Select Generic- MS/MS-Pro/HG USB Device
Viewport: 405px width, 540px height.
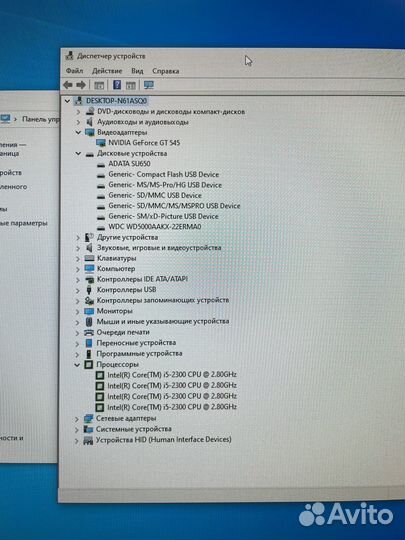click(x=165, y=185)
